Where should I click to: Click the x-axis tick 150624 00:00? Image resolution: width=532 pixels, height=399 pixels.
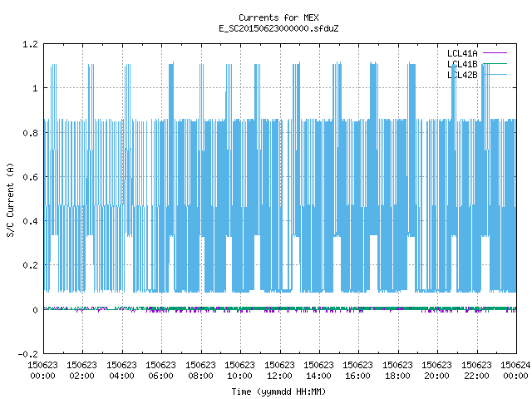coord(515,371)
